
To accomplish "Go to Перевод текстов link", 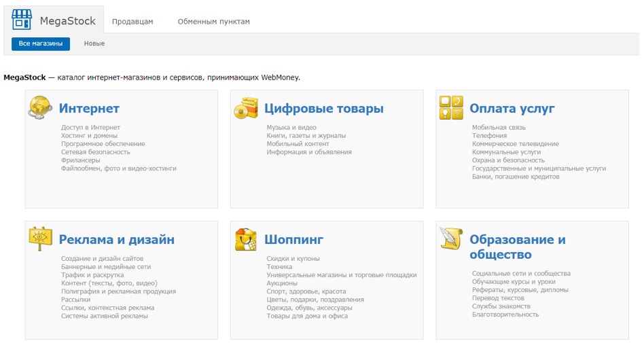I will coord(498,297).
